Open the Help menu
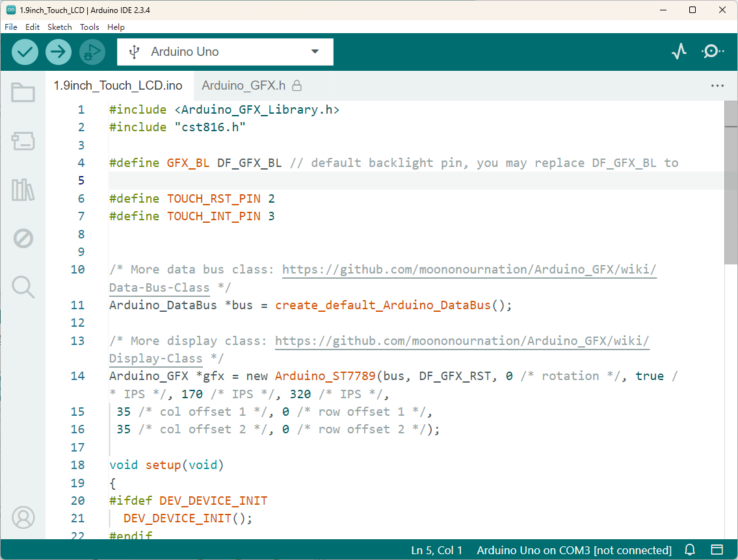This screenshot has width=738, height=560. click(116, 27)
